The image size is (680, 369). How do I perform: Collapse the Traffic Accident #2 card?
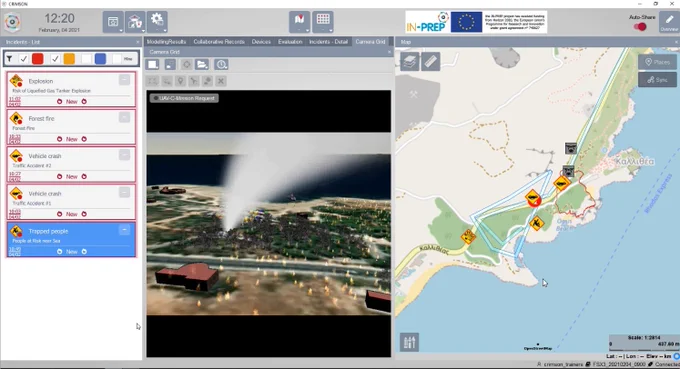click(124, 155)
